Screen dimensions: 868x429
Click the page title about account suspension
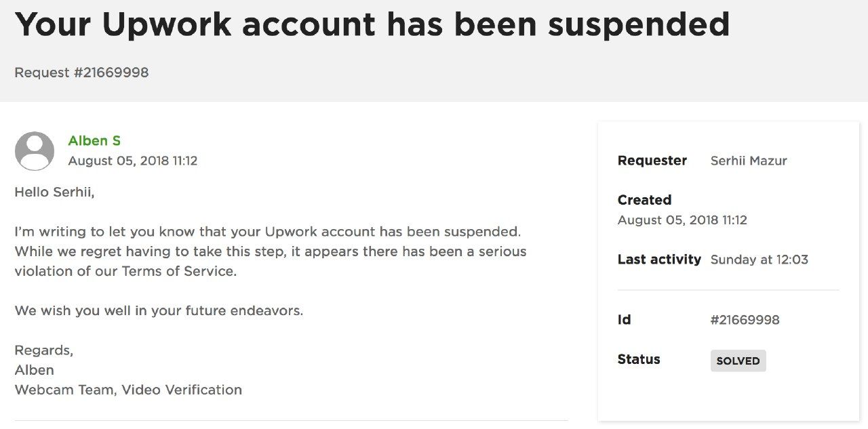click(372, 24)
